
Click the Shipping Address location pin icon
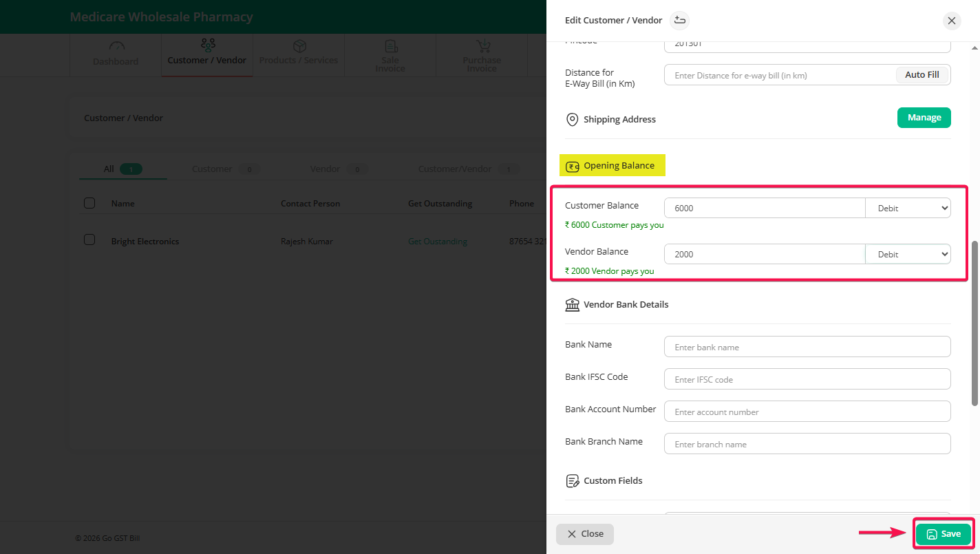point(572,120)
